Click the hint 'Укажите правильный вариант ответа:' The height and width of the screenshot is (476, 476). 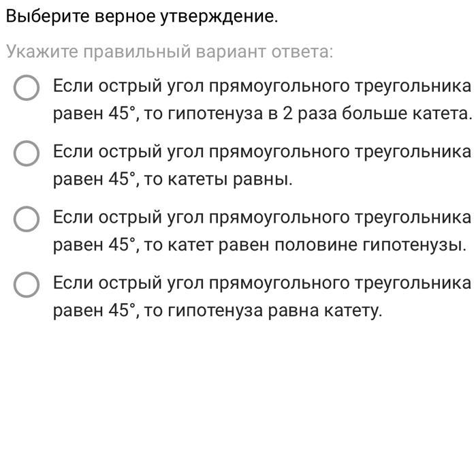pyautogui.click(x=170, y=52)
